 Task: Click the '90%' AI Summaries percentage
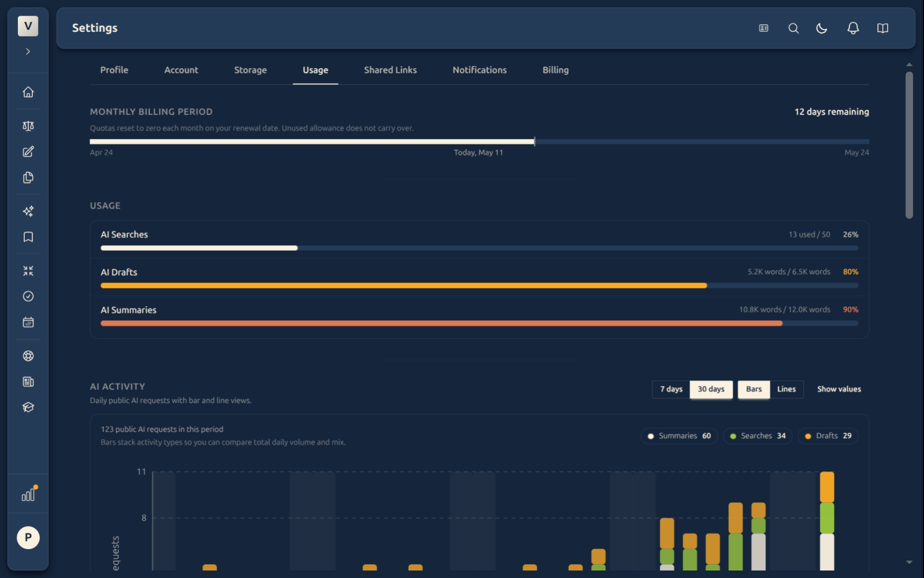(851, 310)
